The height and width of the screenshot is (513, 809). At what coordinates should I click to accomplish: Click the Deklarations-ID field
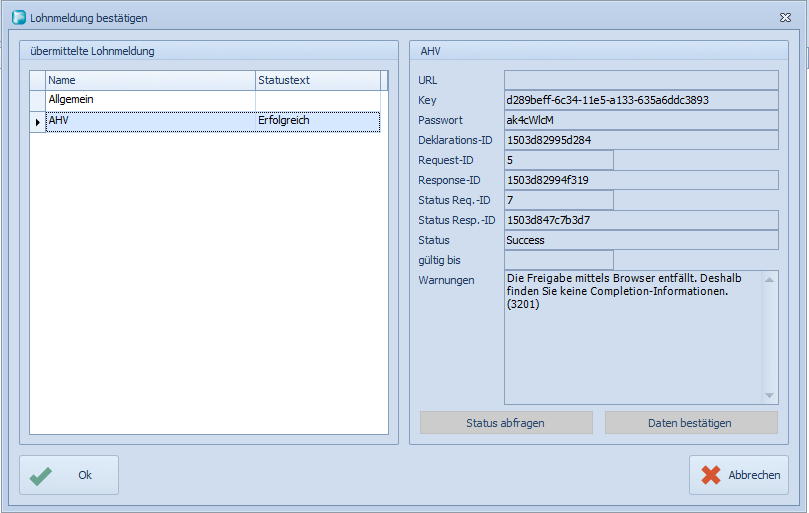(x=640, y=140)
